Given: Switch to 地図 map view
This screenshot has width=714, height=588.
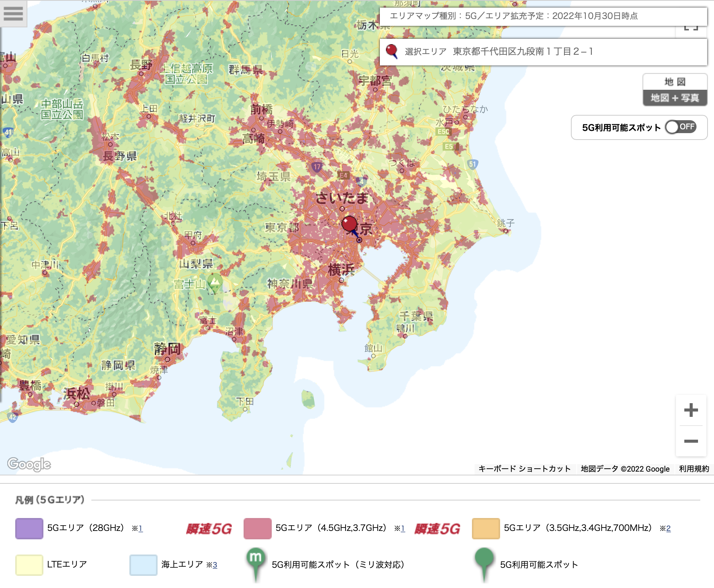Looking at the screenshot, I should click(675, 82).
